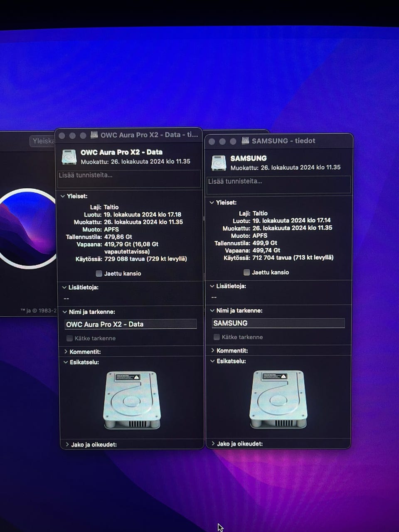The width and height of the screenshot is (399, 532).
Task: Minimize the OWC Aura Pro X2 info window
Action: click(x=72, y=135)
